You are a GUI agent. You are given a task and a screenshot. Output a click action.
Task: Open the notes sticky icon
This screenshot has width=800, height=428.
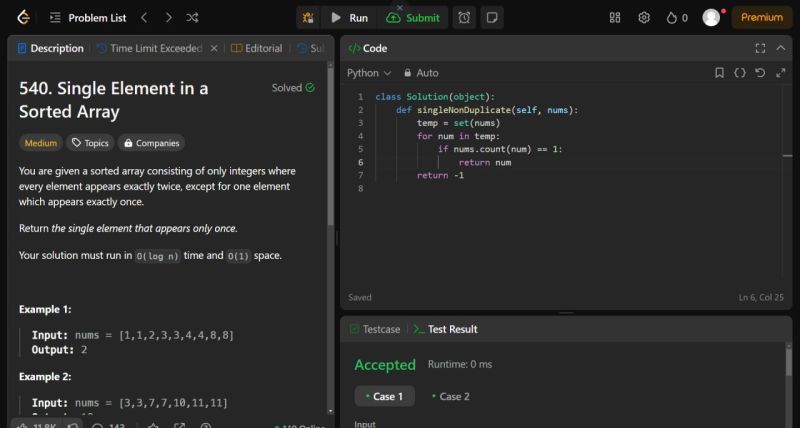click(x=492, y=18)
